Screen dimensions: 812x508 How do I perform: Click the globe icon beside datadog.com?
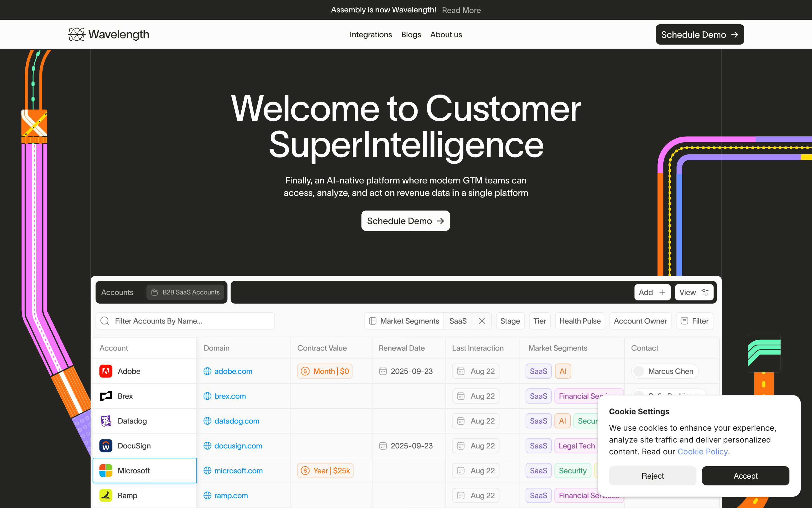click(x=207, y=421)
